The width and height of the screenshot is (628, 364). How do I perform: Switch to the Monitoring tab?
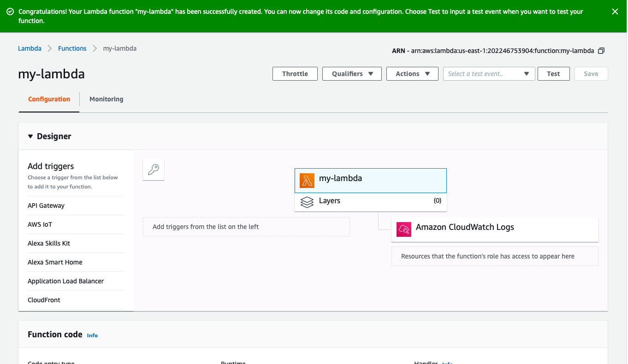pos(107,99)
